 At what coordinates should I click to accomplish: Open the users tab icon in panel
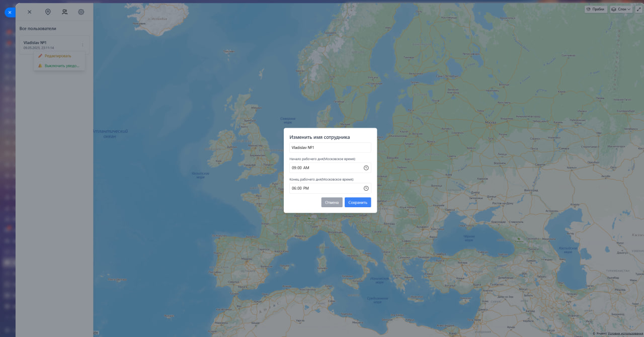point(64,12)
